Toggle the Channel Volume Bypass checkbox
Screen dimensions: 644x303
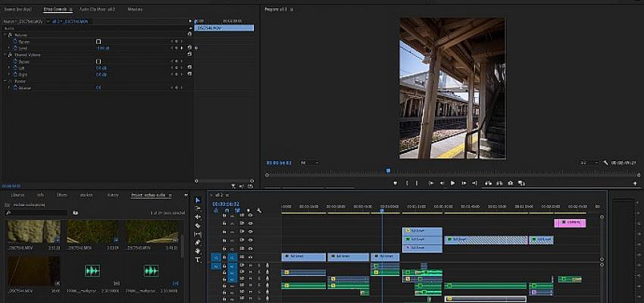point(98,61)
